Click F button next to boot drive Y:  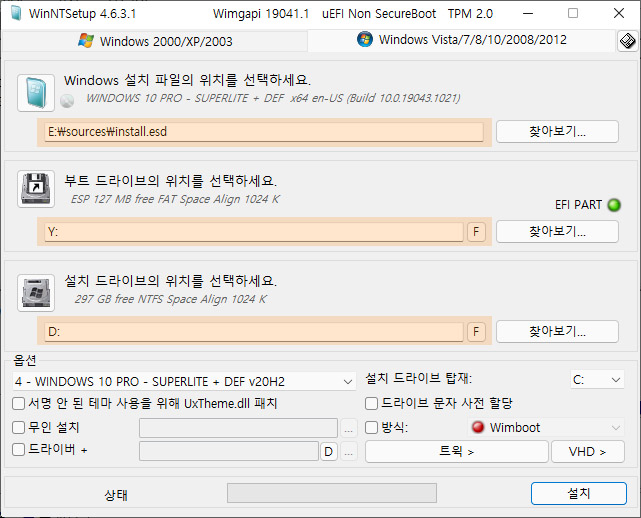click(476, 232)
